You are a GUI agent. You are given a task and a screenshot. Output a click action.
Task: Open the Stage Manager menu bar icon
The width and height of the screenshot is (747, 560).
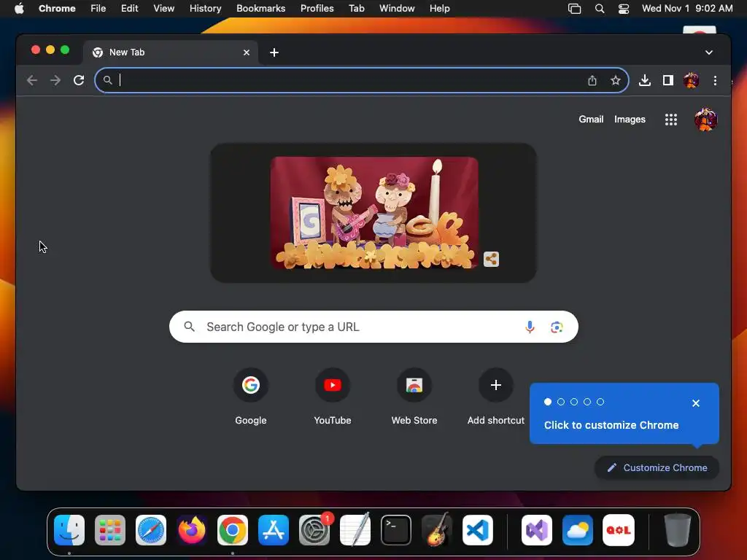(575, 9)
